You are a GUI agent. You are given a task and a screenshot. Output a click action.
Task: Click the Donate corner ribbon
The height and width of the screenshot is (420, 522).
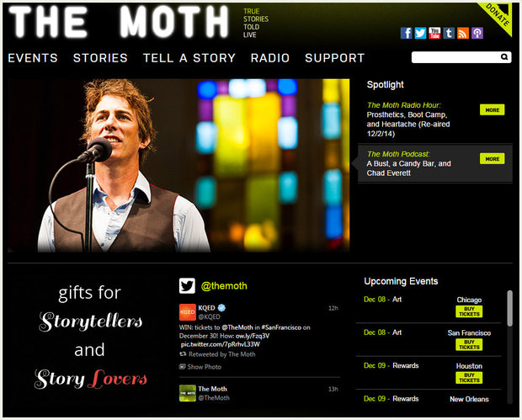pyautogui.click(x=499, y=15)
